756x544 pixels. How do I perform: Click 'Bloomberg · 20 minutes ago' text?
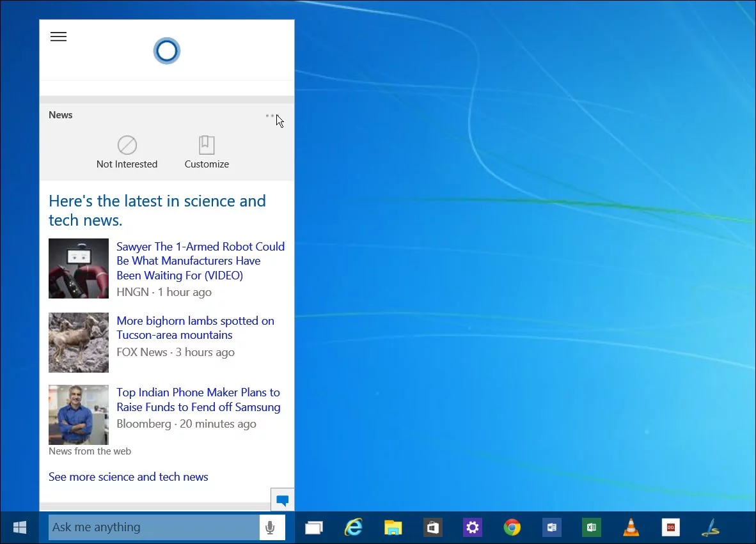click(186, 424)
